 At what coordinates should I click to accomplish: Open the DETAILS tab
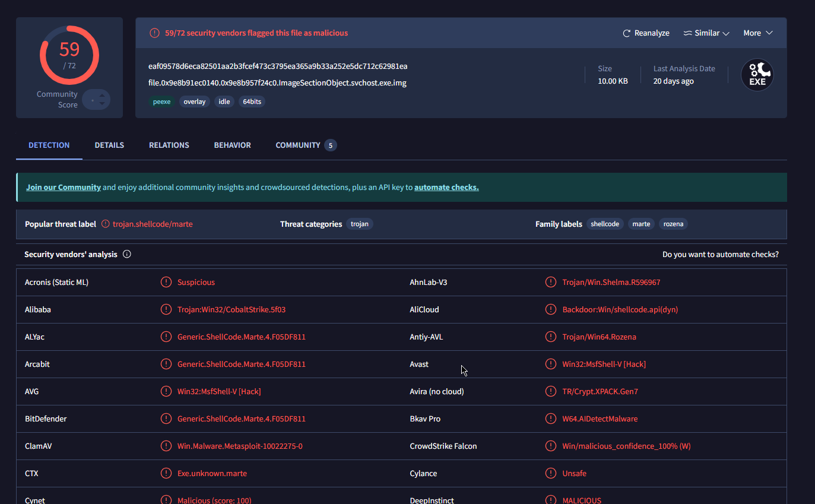[109, 145]
